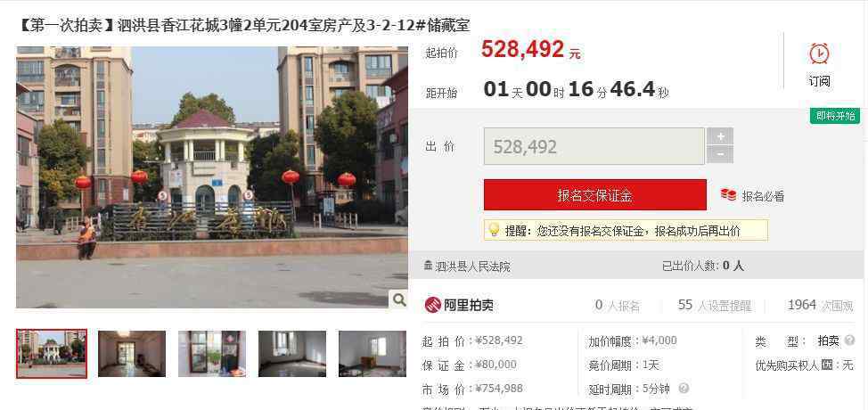Click the green 即将开始 status tag

tap(835, 116)
